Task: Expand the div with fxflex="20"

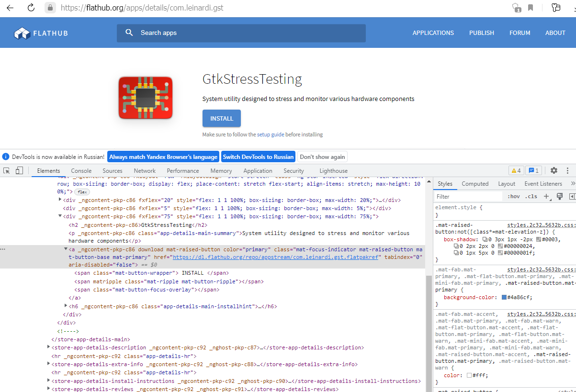Action: (x=60, y=200)
